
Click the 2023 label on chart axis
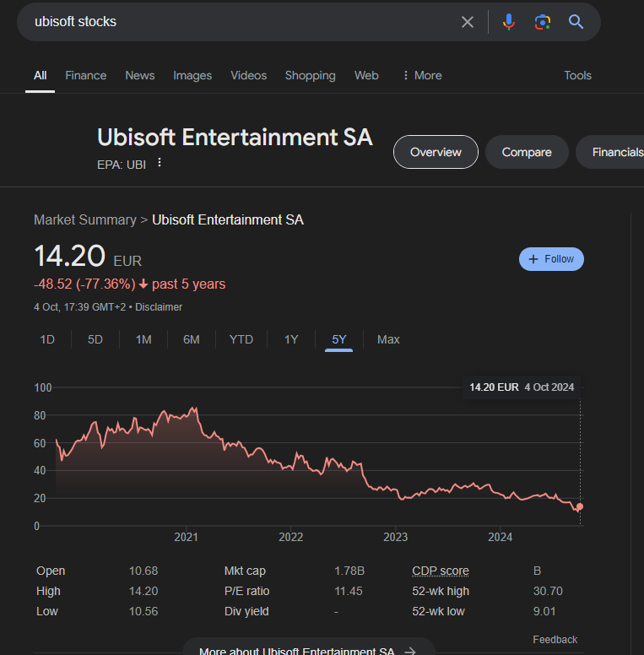(396, 537)
